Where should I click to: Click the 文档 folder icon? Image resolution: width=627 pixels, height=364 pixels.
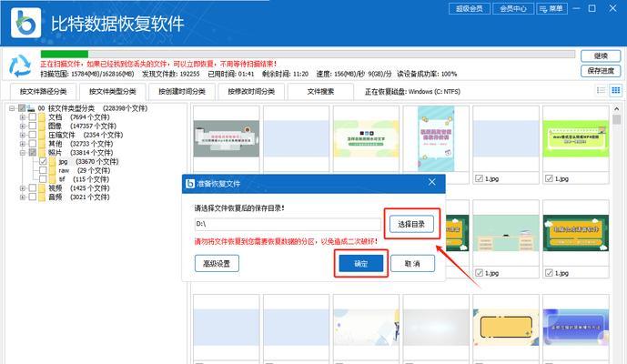pos(42,117)
